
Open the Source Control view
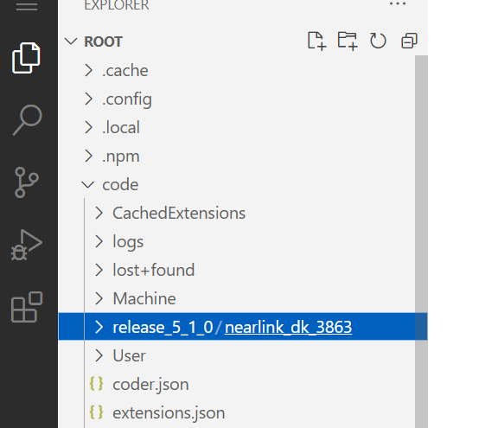[26, 182]
